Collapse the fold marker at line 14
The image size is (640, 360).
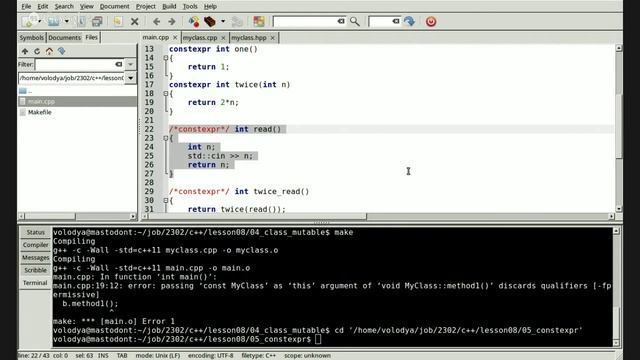point(166,58)
